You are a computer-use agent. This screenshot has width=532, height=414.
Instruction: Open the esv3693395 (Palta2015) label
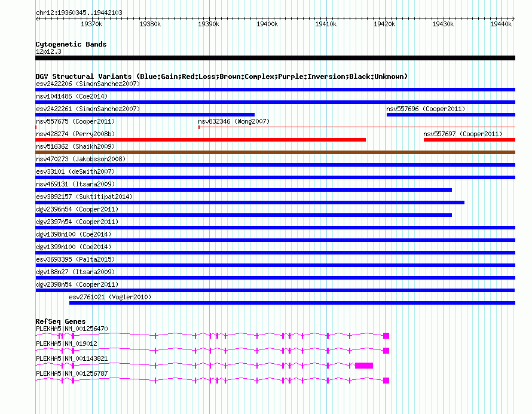[75, 259]
